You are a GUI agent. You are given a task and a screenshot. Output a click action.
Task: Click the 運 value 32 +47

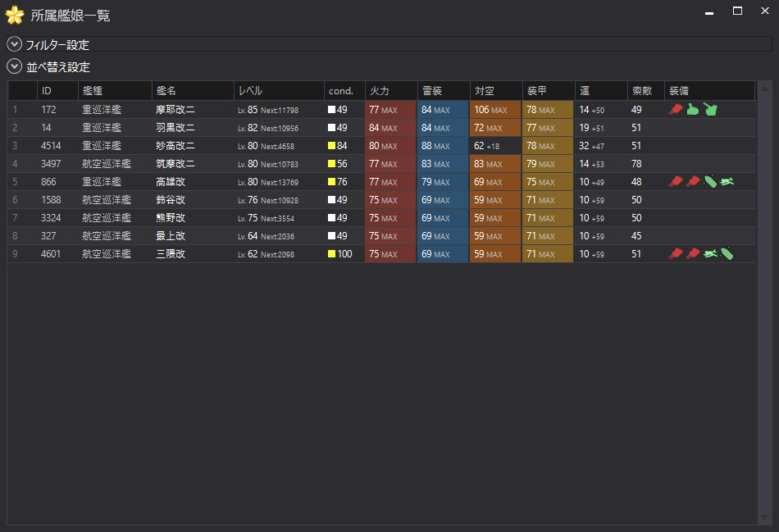592,146
